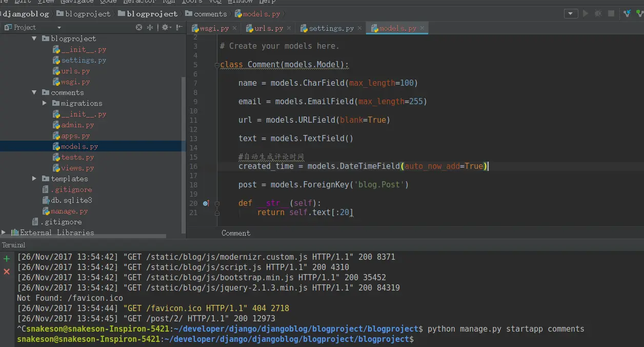Expand the templates folder
Image resolution: width=644 pixels, height=347 pixels.
click(34, 179)
